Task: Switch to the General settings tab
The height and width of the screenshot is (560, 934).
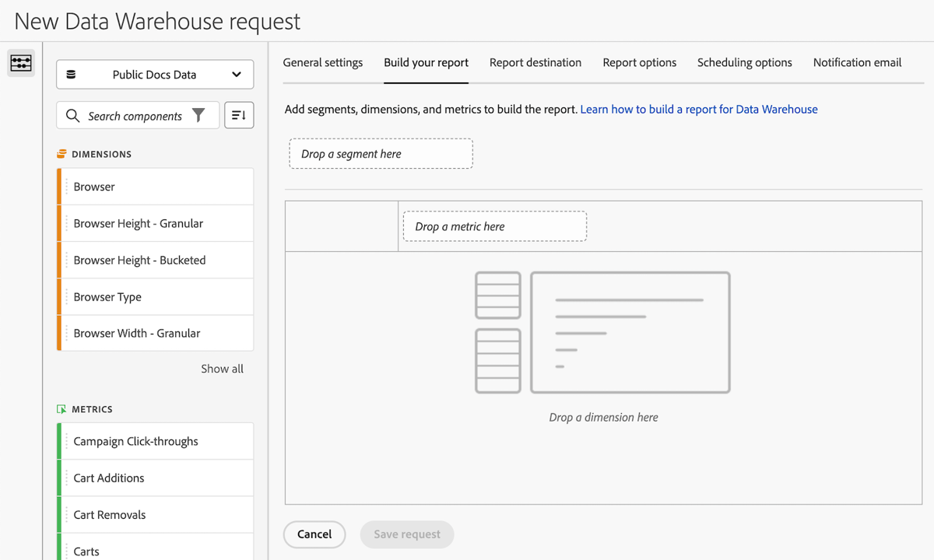Action: coord(323,62)
